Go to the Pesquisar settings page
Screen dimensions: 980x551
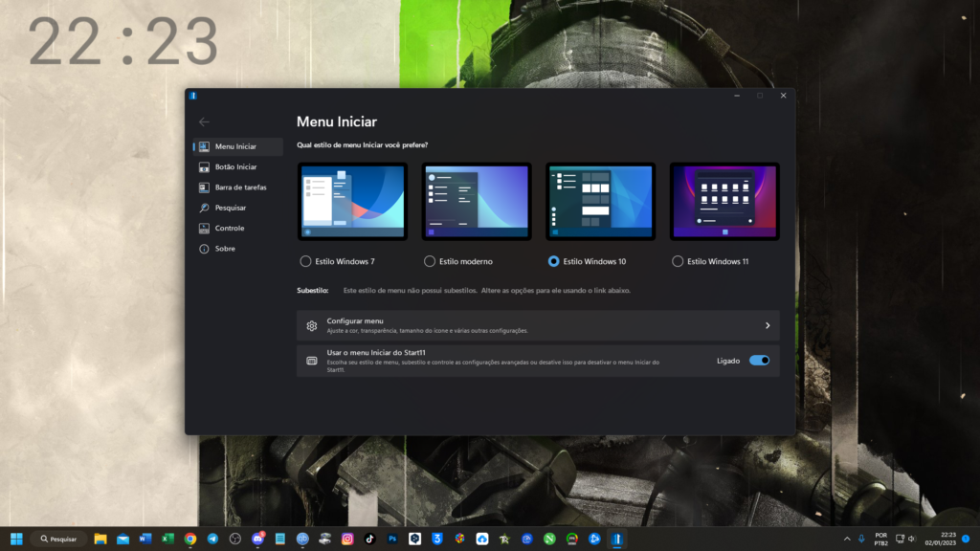[230, 208]
